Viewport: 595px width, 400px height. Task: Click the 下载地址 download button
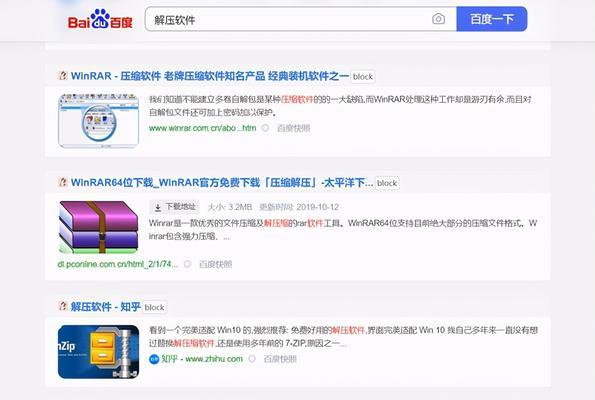(174, 207)
